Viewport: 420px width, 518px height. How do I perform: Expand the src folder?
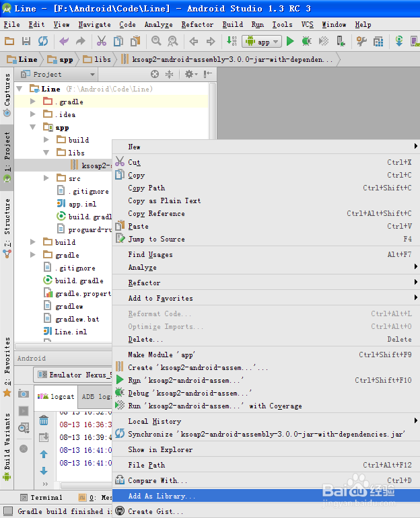(46, 178)
